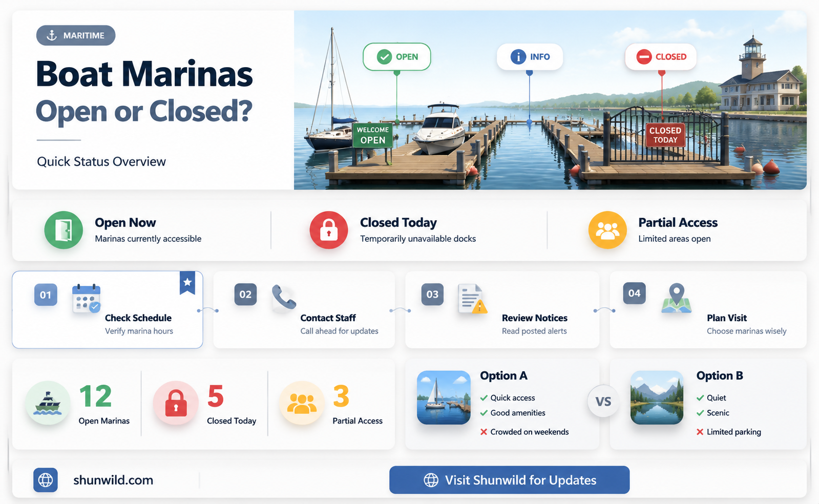Screen dimensions: 819x504
Task: Select step number badge 01
Action: (46, 295)
